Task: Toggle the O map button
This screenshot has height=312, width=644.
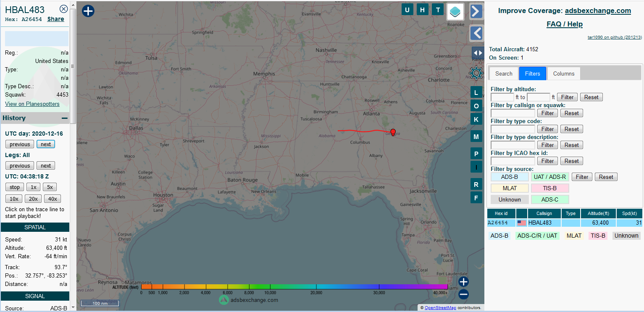Action: click(x=476, y=106)
